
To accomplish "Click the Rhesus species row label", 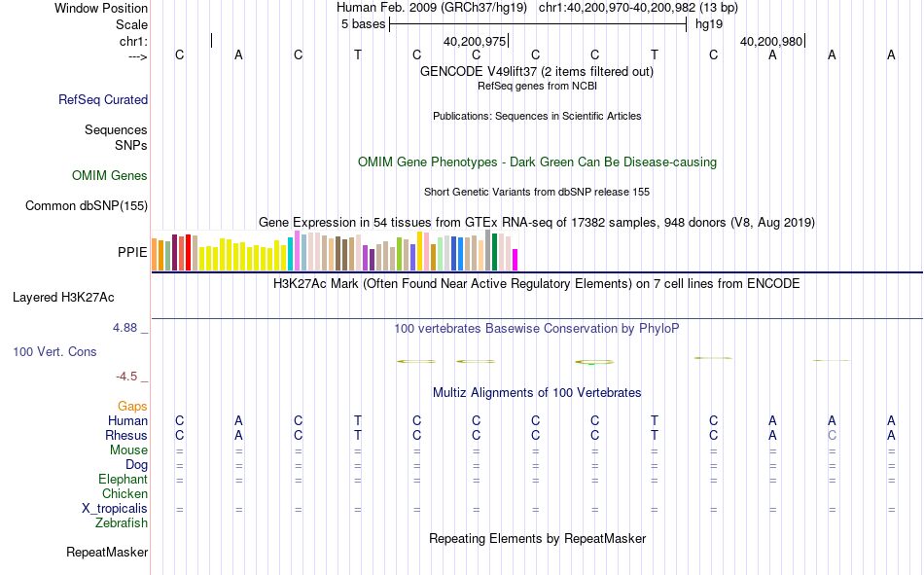I will (x=126, y=435).
